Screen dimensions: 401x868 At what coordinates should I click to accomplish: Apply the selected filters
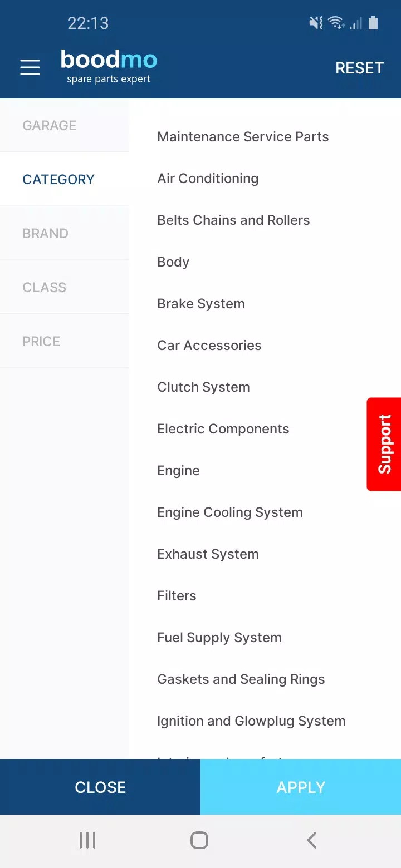point(301,787)
